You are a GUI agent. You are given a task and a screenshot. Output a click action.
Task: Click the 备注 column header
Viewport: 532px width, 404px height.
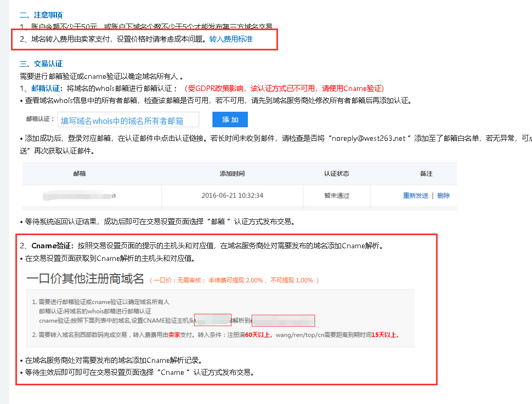(426, 174)
